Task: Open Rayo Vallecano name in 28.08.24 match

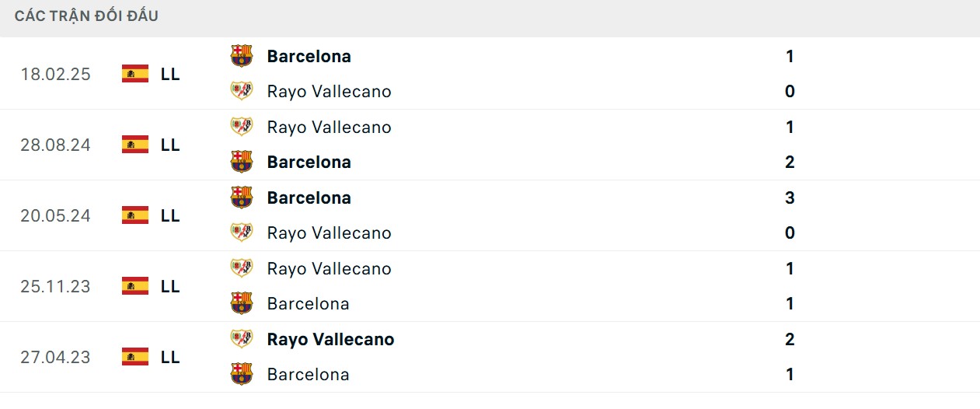Action: point(329,127)
